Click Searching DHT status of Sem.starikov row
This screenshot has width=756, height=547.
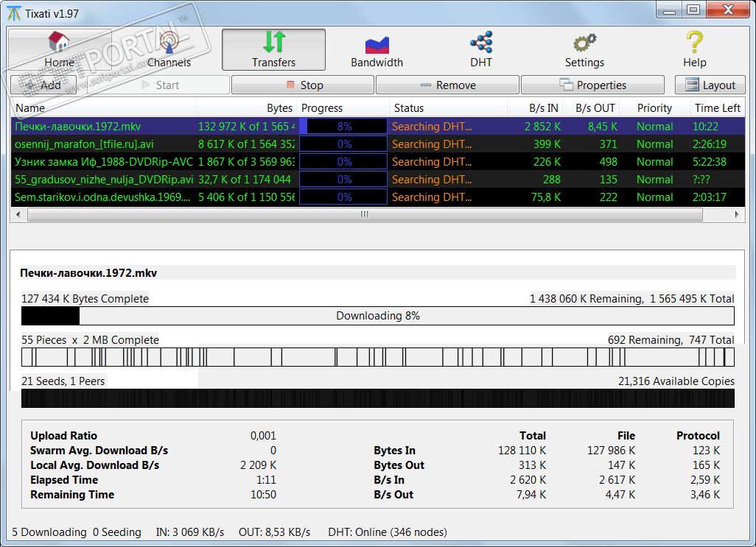coord(432,197)
